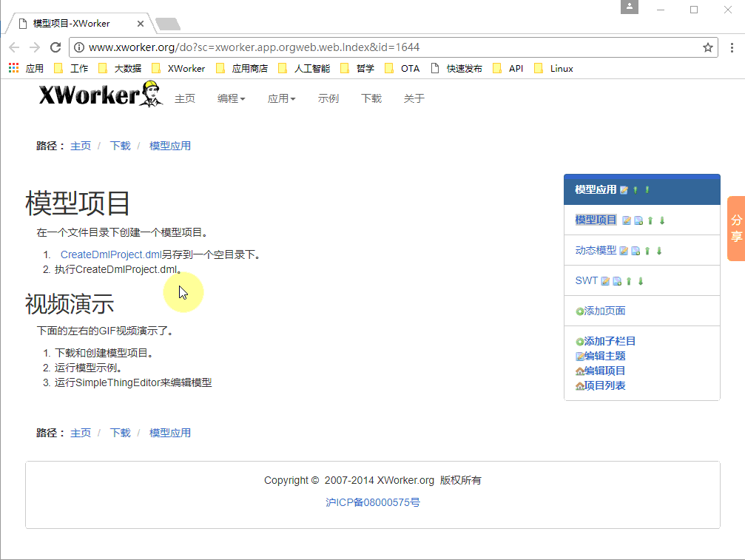Click the edit icon beside 模型应用 header

624,190
